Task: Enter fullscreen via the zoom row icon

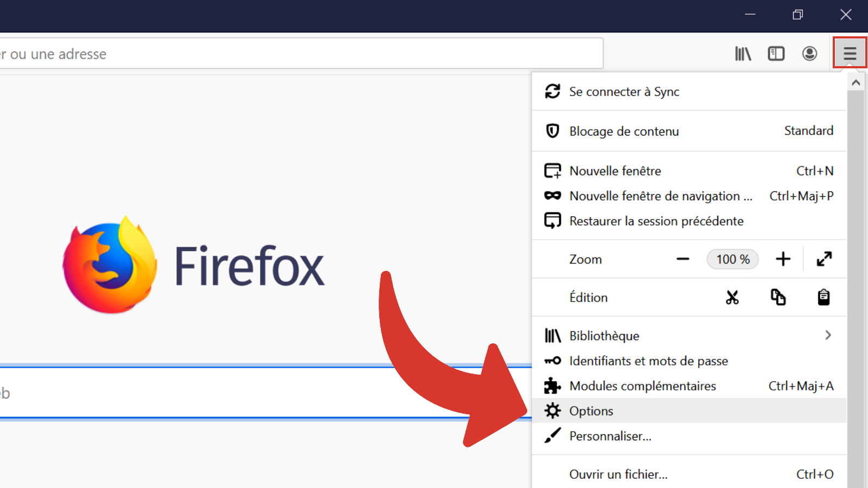Action: 824,259
